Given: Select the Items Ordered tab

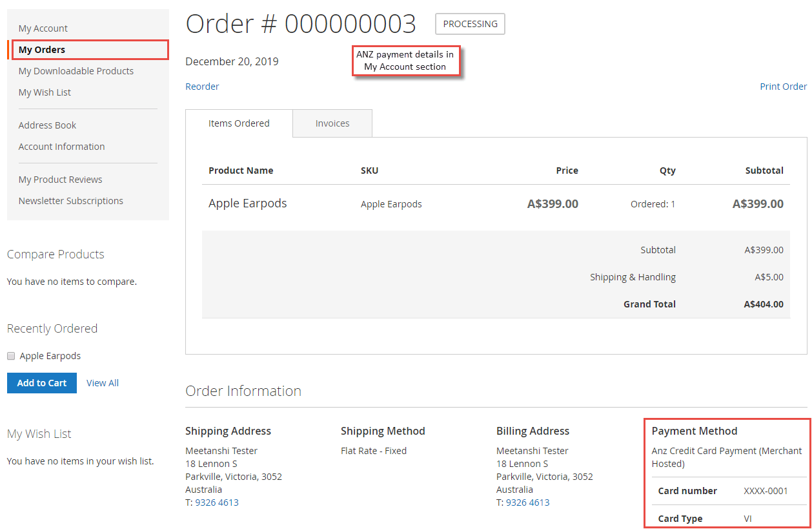Looking at the screenshot, I should [x=238, y=123].
